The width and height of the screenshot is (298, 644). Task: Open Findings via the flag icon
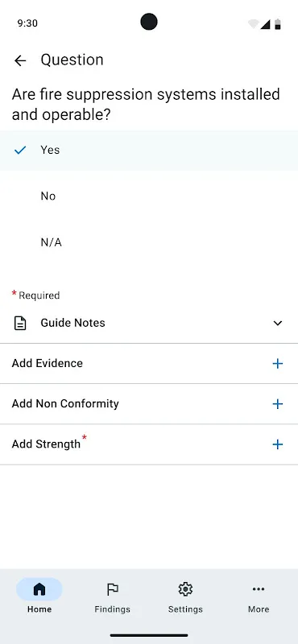click(x=112, y=589)
